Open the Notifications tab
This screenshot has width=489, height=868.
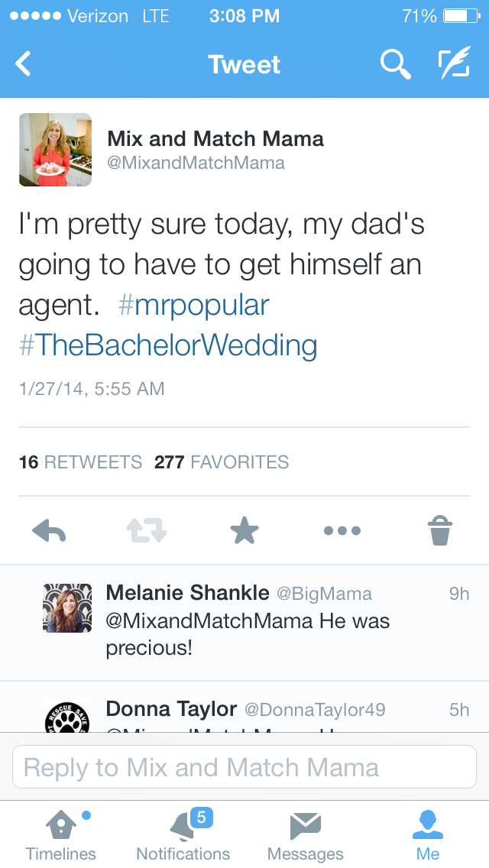tap(183, 835)
